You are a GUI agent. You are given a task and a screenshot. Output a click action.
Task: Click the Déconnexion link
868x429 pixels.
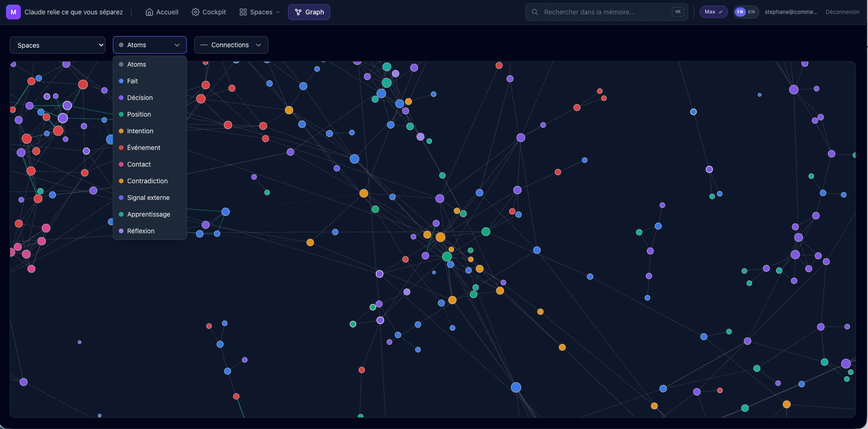tap(842, 12)
